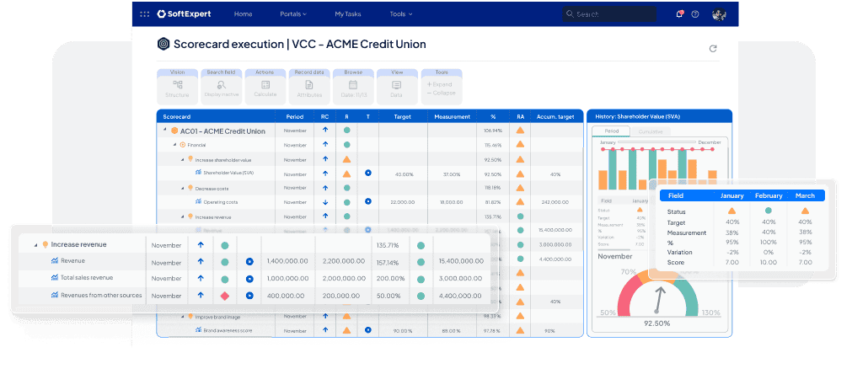This screenshot has width=868, height=390.
Task: Click the refresh icon beside scorecard title
Action: (713, 49)
